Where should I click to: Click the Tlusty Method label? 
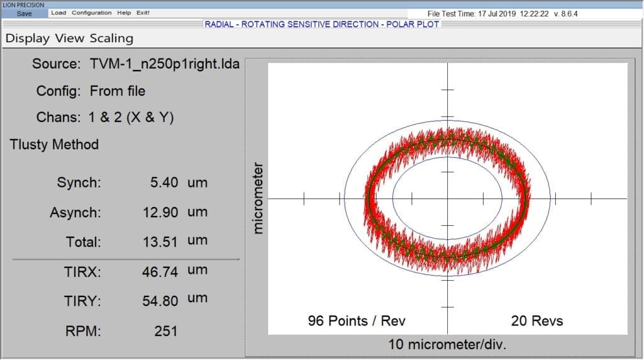54,145
